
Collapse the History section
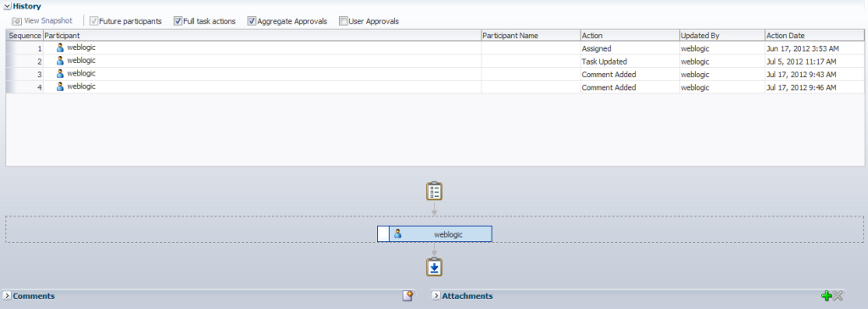point(7,7)
